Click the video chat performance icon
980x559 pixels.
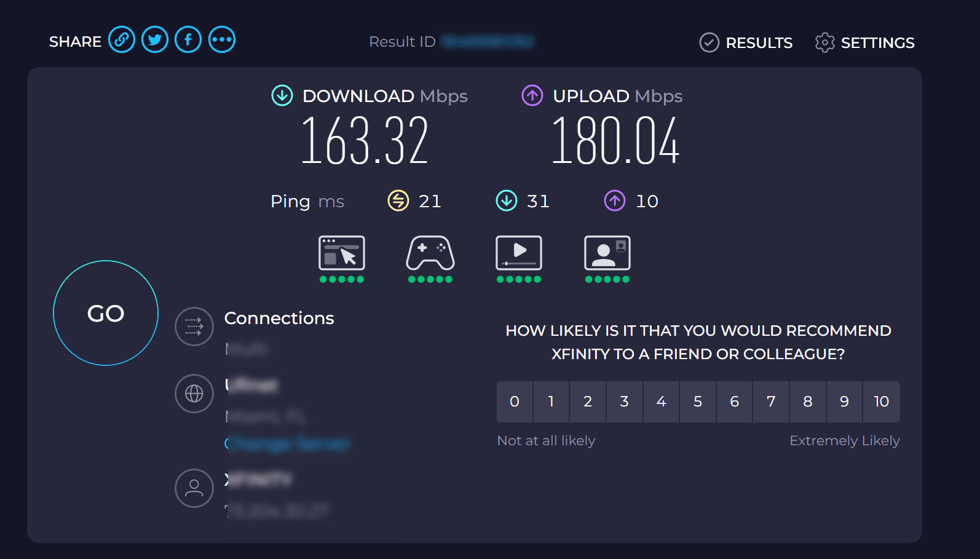tap(607, 253)
